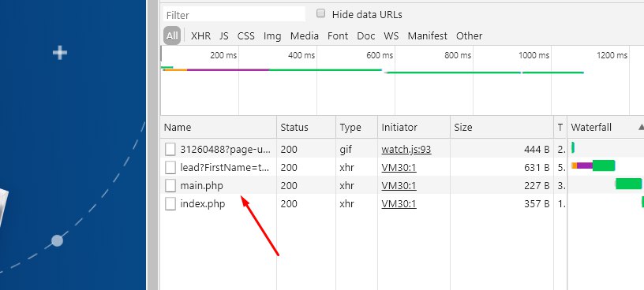Sort by the Size column header
Image resolution: width=644 pixels, height=290 pixels.
coord(502,127)
